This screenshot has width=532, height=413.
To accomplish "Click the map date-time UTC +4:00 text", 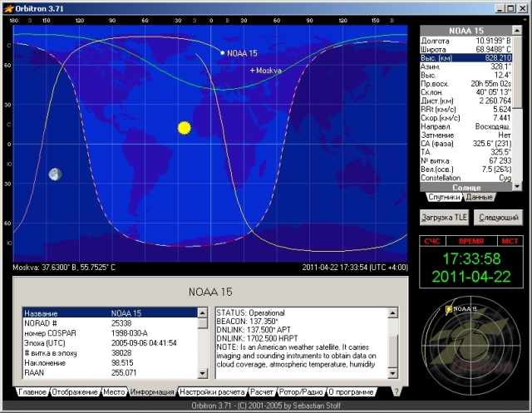I will click(x=355, y=268).
